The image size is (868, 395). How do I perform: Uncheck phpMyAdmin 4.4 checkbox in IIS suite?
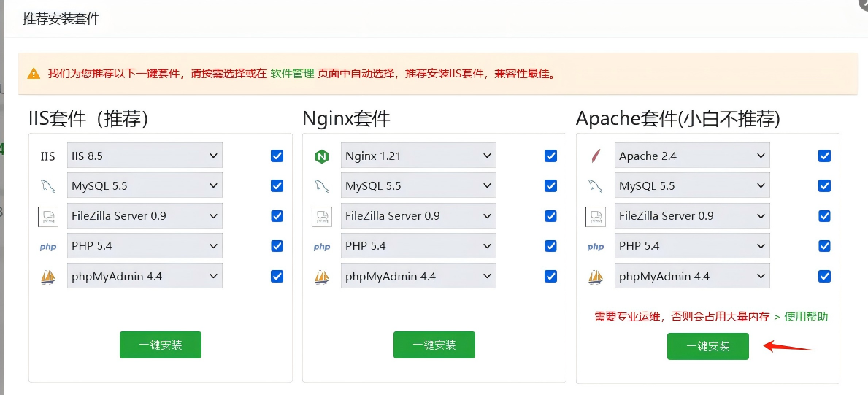coord(277,276)
